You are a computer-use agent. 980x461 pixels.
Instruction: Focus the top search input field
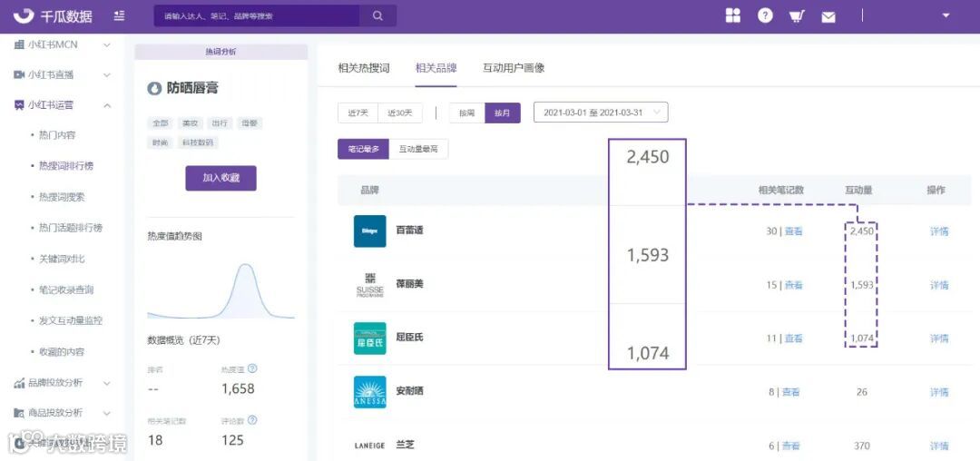point(257,15)
